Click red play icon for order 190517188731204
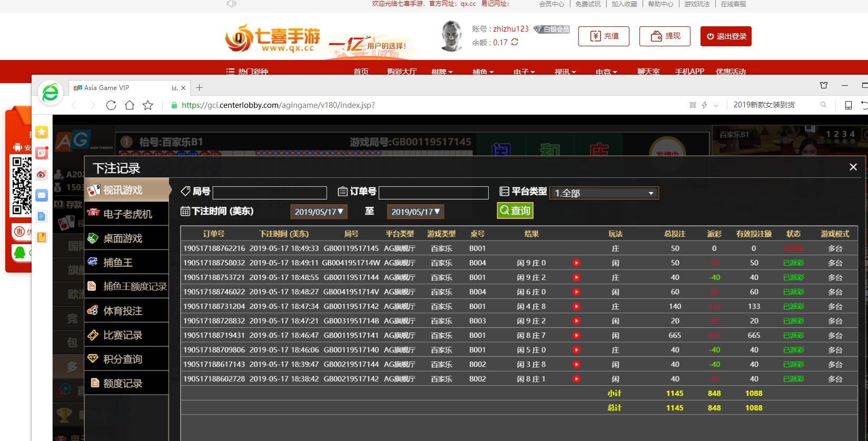868x441 pixels. coord(576,306)
